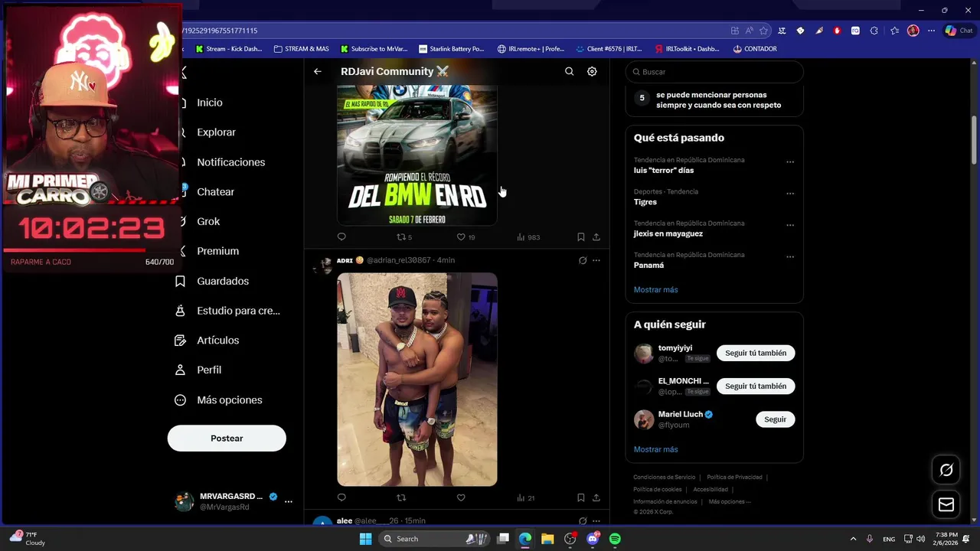The height and width of the screenshot is (551, 980).
Task: Open Política de Privacidad link
Action: tap(734, 478)
